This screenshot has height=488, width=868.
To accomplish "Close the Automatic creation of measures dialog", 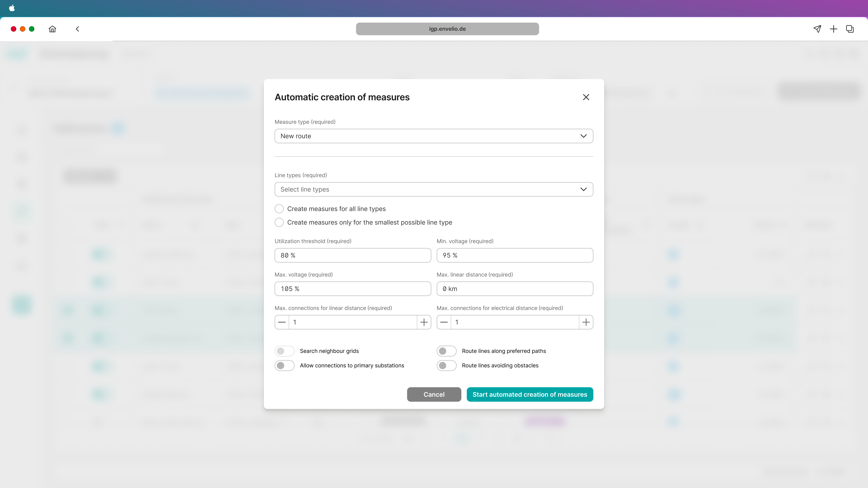I will 586,97.
